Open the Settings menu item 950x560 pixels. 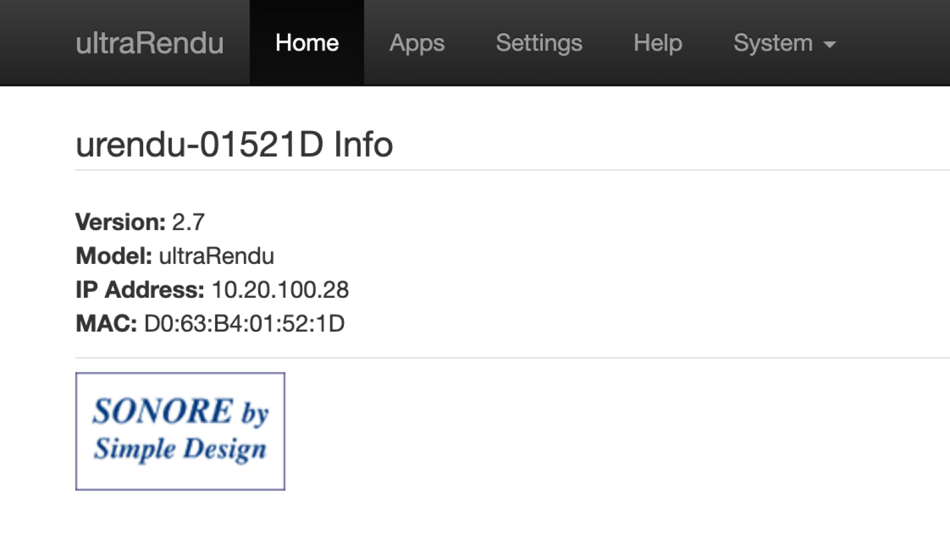pyautogui.click(x=539, y=43)
